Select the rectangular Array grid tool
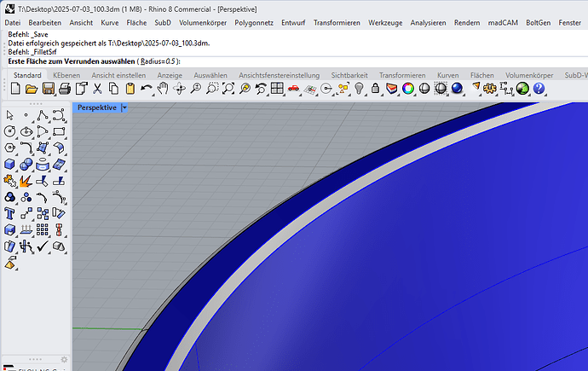 [x=43, y=230]
